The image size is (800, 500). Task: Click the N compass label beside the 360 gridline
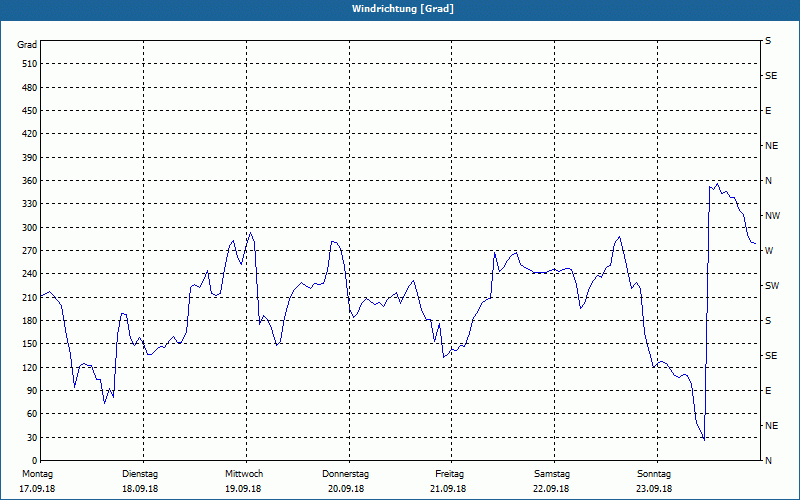[x=768, y=181]
